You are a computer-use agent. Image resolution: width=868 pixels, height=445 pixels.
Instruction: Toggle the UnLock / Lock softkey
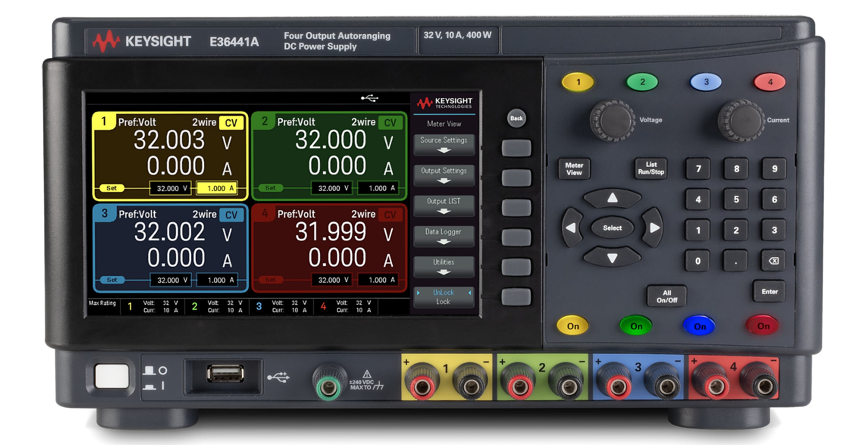[x=444, y=297]
